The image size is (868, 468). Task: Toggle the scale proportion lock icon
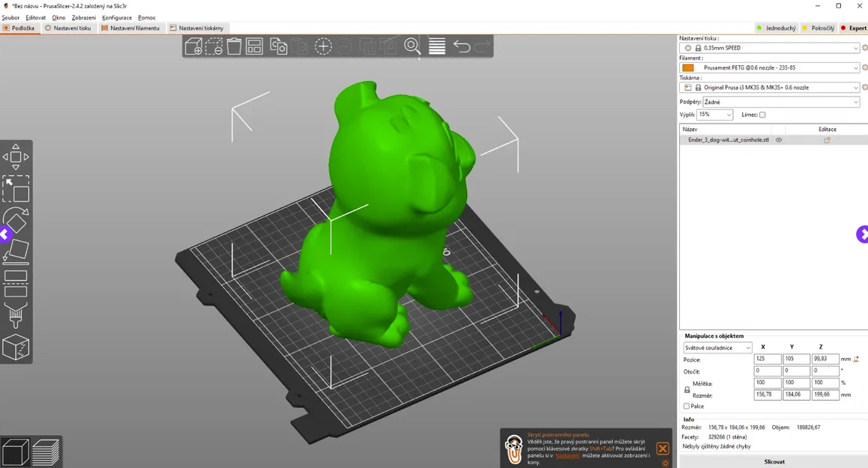(x=687, y=389)
